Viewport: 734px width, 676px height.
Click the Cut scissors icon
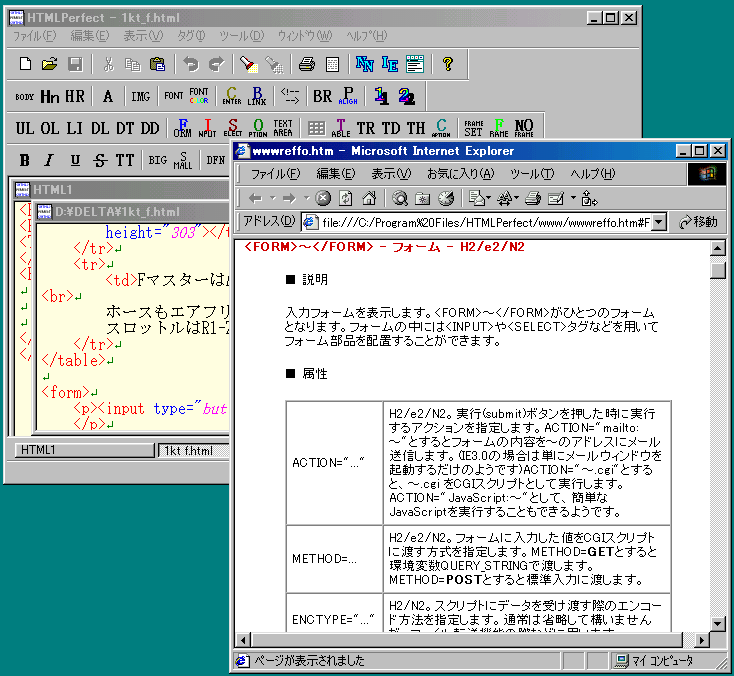(x=109, y=64)
